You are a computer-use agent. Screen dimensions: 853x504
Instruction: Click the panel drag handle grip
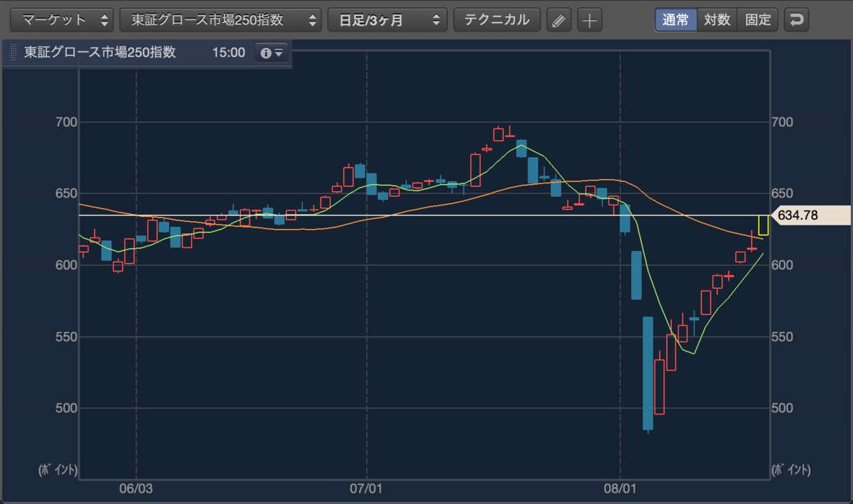pos(14,53)
